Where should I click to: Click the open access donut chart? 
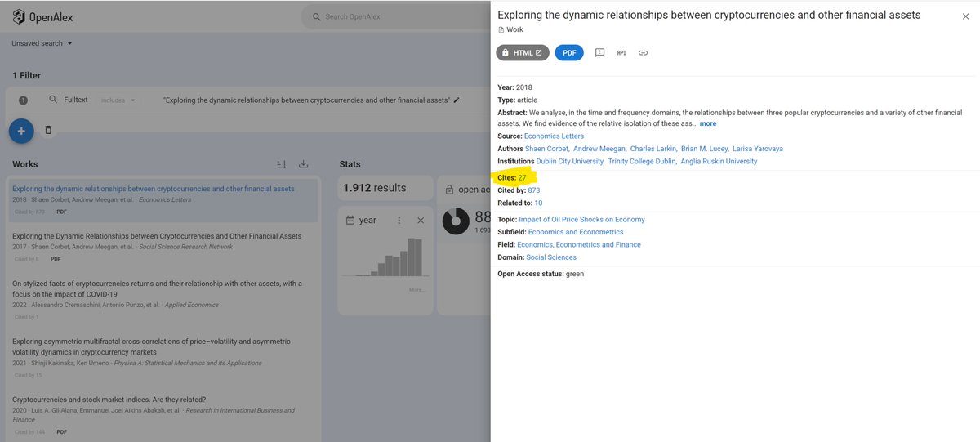coord(456,221)
